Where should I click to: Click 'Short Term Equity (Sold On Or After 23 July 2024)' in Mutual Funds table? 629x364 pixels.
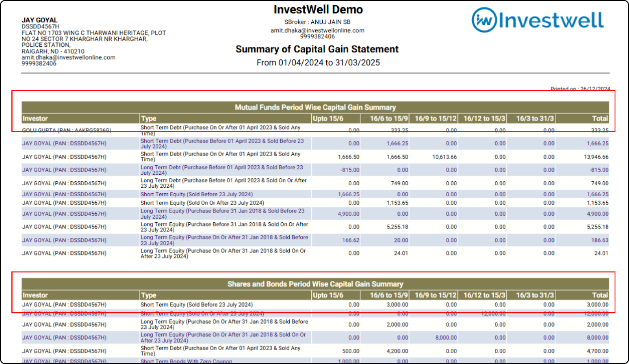pos(202,203)
